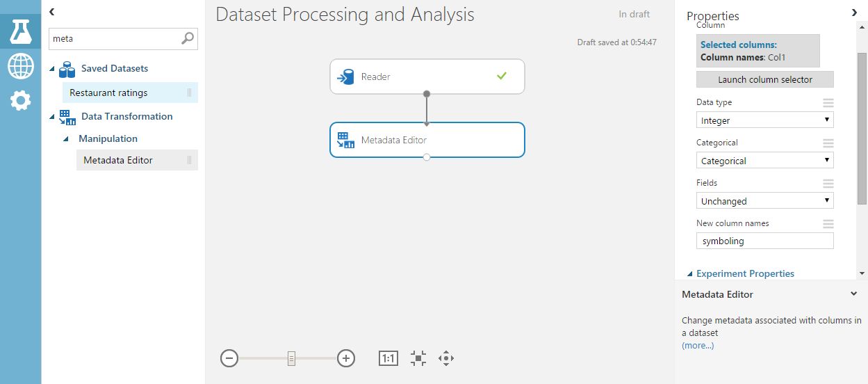Open the Experiments flask icon
The image size is (868, 384).
(x=20, y=31)
